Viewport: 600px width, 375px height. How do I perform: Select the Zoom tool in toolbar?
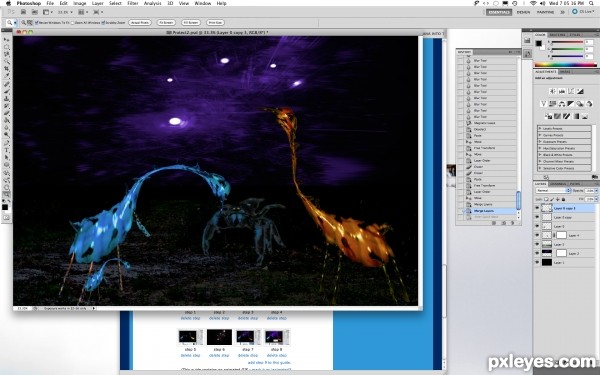7,194
